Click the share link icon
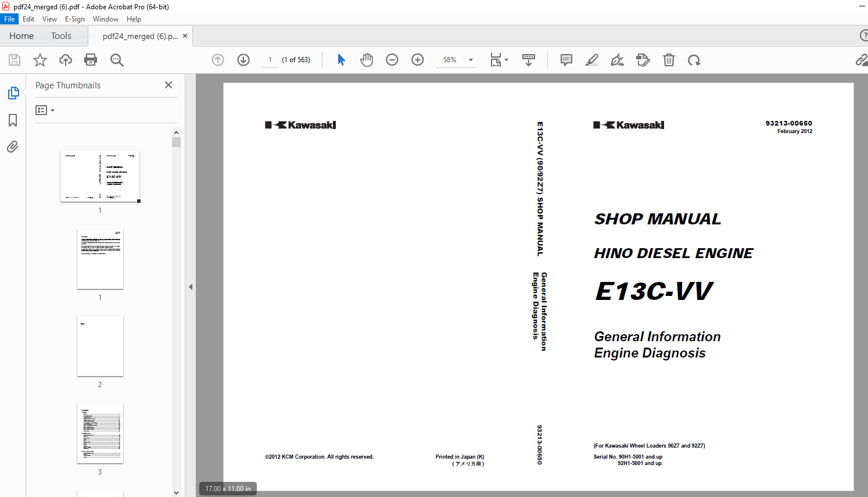The height and width of the screenshot is (497, 868). coord(862,60)
